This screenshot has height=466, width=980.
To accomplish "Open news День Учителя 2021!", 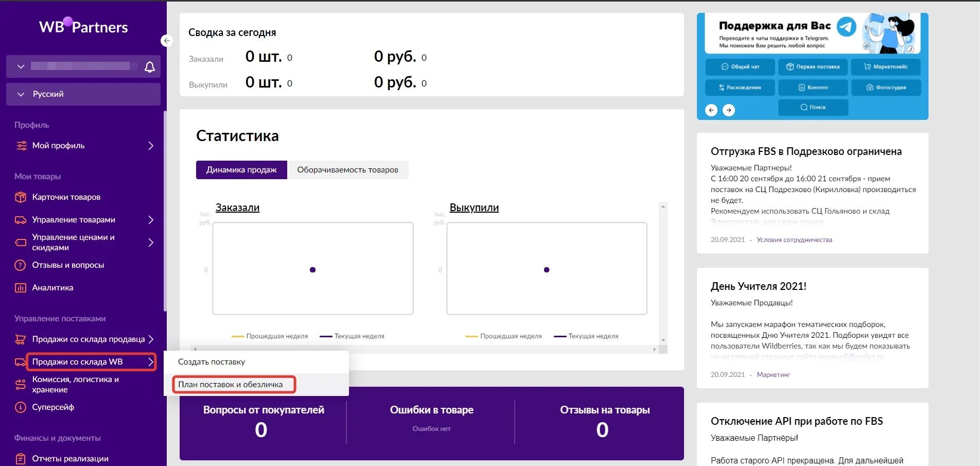I will click(x=758, y=286).
